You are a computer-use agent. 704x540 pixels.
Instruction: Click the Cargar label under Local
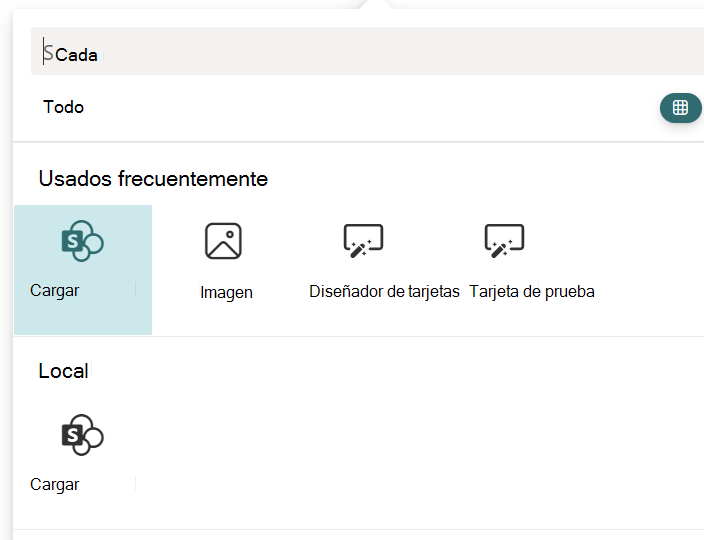[55, 485]
